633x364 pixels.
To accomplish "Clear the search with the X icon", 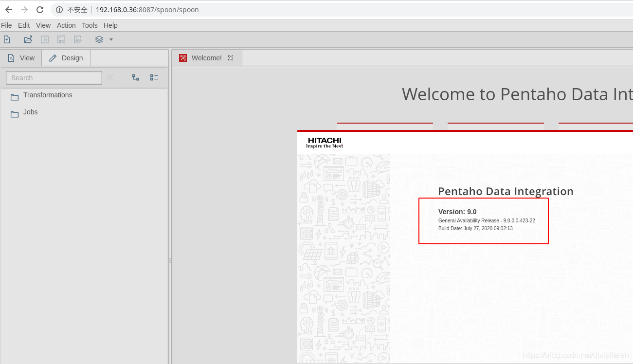I will point(110,77).
